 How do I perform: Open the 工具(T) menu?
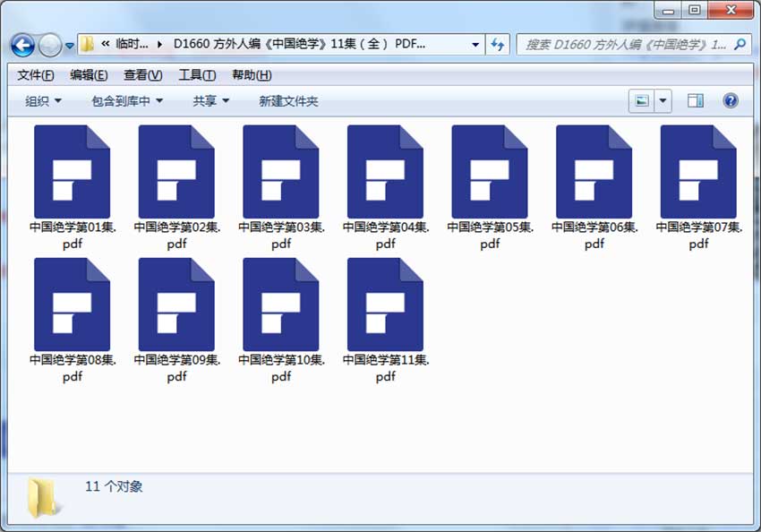pyautogui.click(x=197, y=74)
